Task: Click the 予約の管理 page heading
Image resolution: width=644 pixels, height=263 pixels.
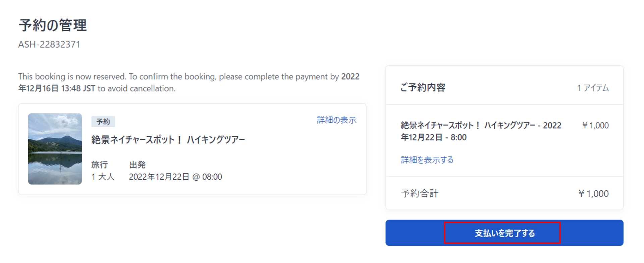Action: coord(53,25)
